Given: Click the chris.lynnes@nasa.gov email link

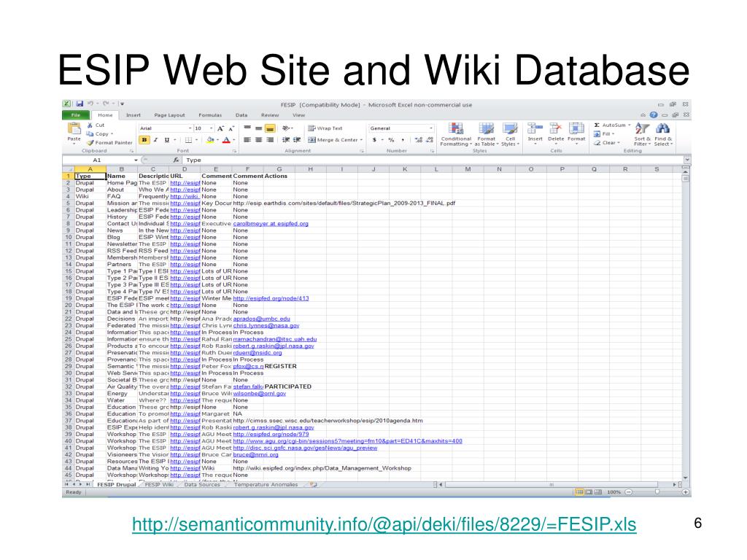Looking at the screenshot, I should tap(266, 326).
